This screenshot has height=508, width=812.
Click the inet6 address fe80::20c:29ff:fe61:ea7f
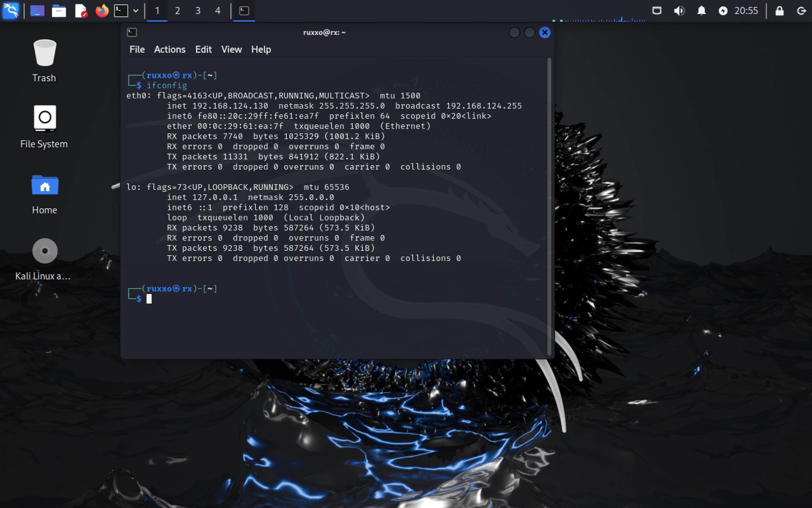pyautogui.click(x=258, y=116)
